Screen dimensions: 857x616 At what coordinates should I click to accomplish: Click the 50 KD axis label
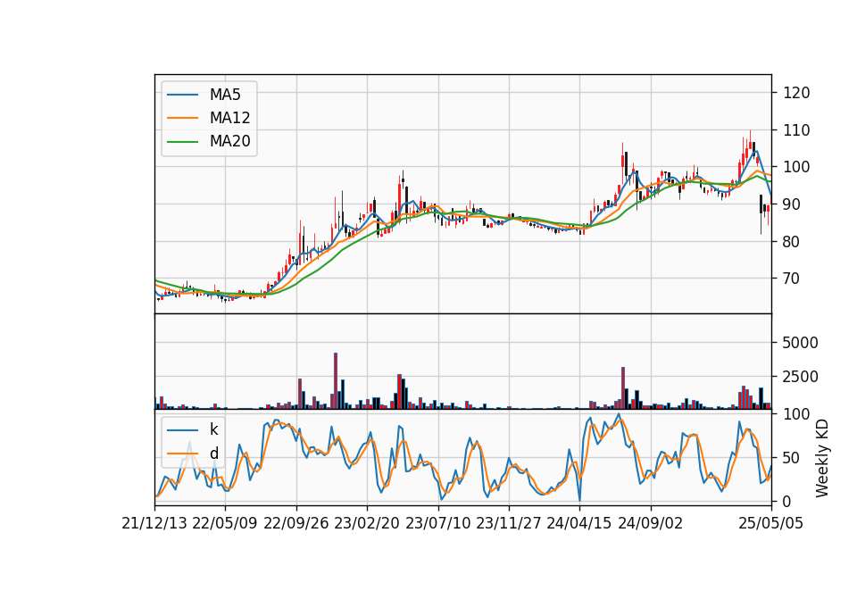pos(792,457)
